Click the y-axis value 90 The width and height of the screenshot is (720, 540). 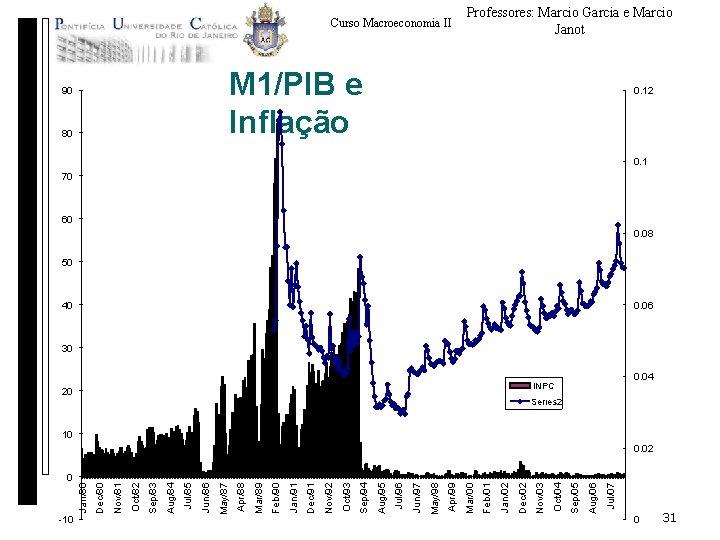(67, 90)
